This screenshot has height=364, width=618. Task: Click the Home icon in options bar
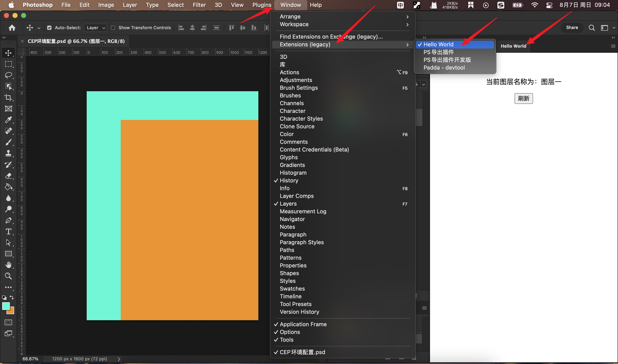[12, 28]
